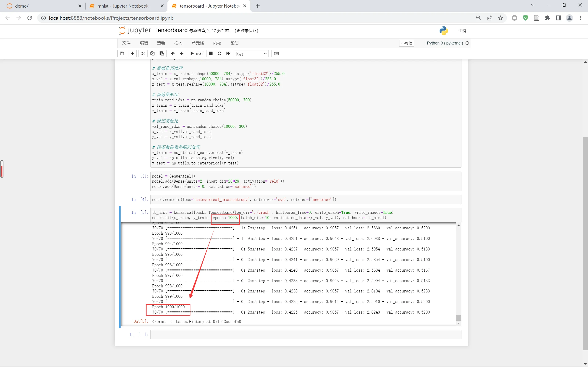The image size is (588, 367).
Task: Click the 运行 run button
Action: click(x=197, y=53)
